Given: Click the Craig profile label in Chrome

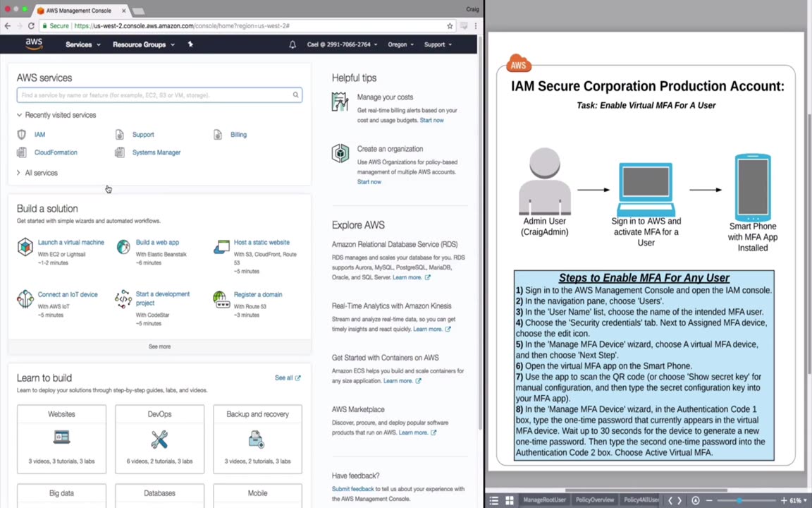Looking at the screenshot, I should click(x=472, y=8).
